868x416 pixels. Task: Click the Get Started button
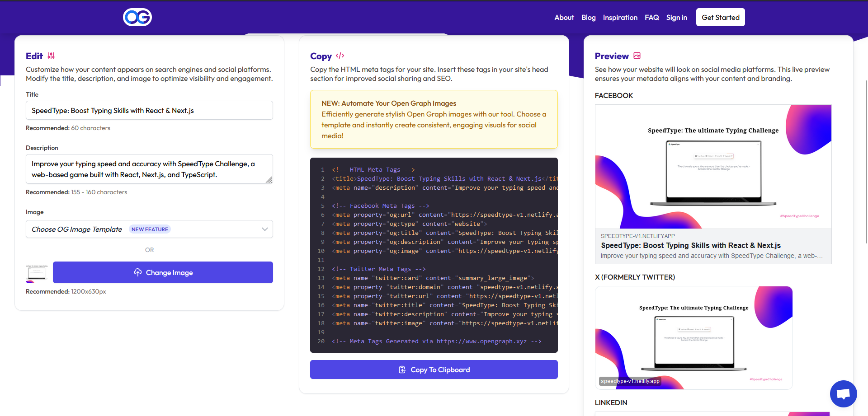click(x=720, y=17)
